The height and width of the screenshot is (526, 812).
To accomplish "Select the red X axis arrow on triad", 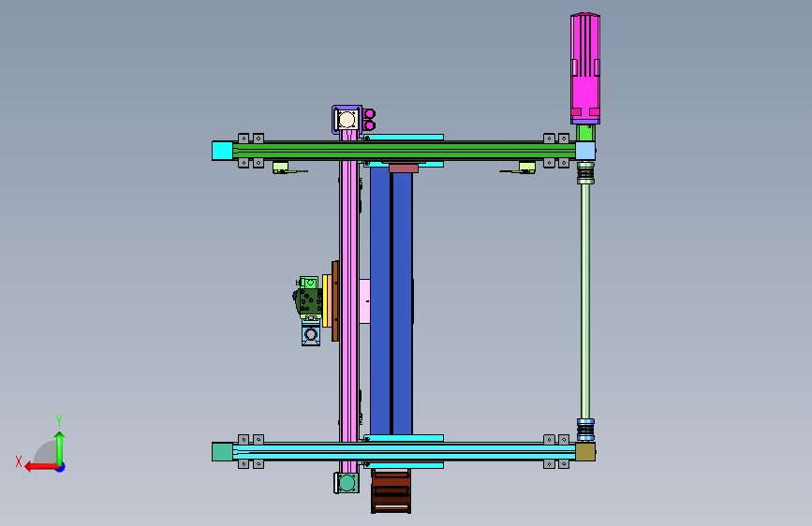I will click(x=41, y=467).
